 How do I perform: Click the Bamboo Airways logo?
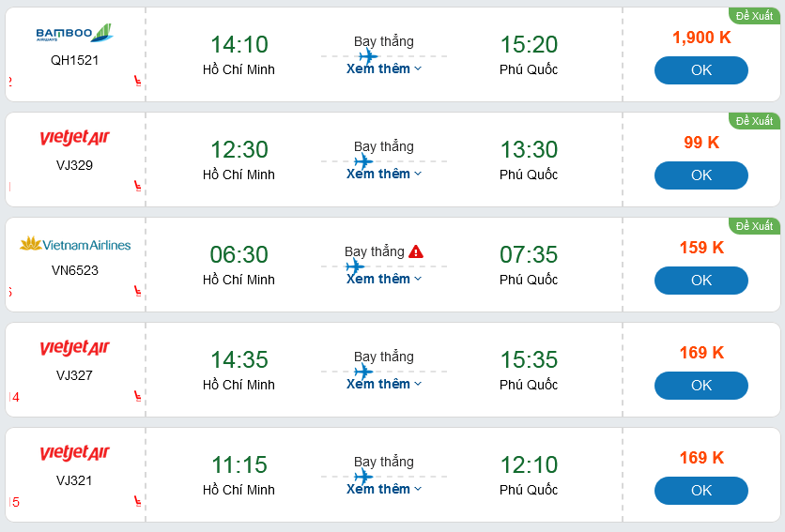coord(74,35)
